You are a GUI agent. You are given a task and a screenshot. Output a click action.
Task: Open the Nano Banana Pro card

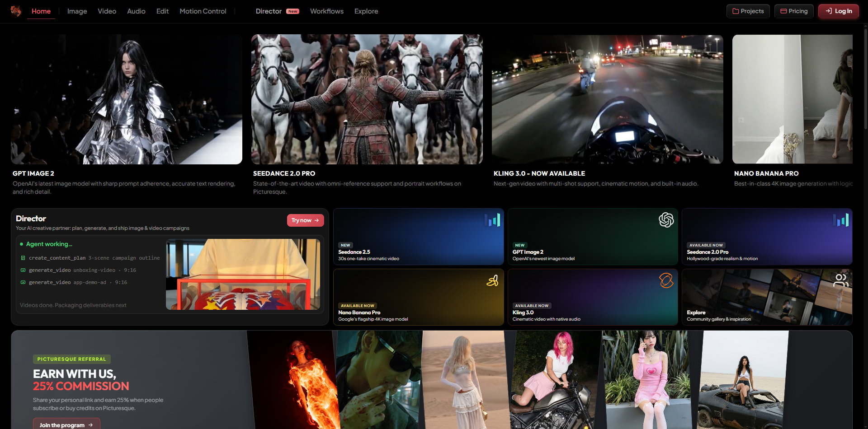419,297
